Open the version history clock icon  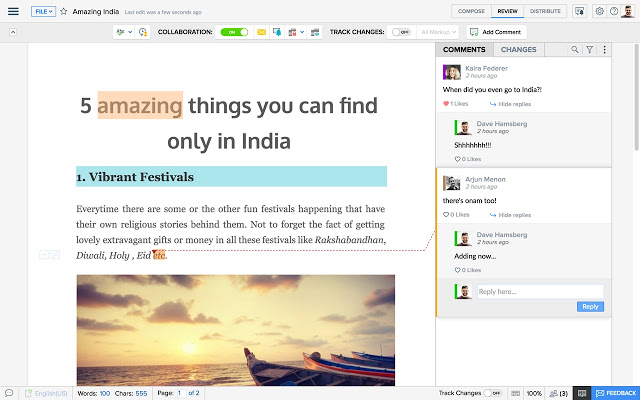point(143,32)
